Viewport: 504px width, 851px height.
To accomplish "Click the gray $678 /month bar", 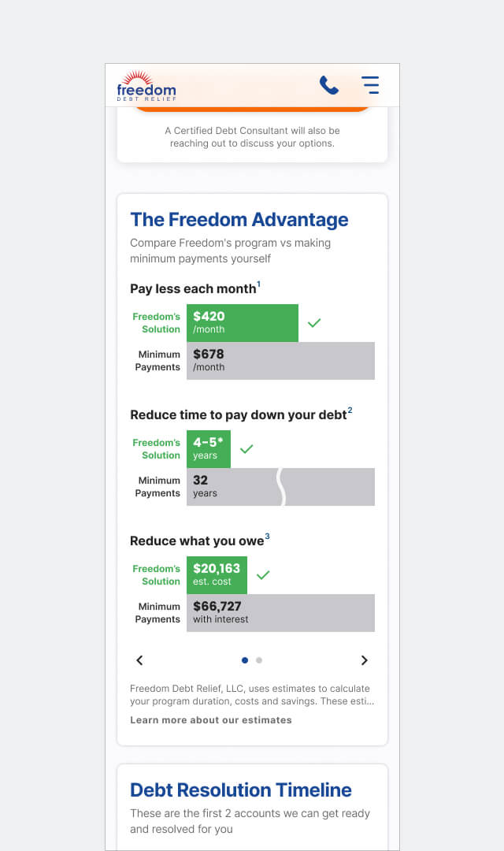I will pos(280,360).
